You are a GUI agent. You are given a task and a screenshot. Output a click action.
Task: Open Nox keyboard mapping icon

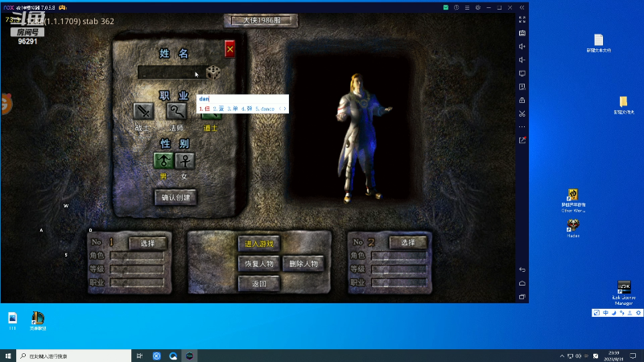522,33
